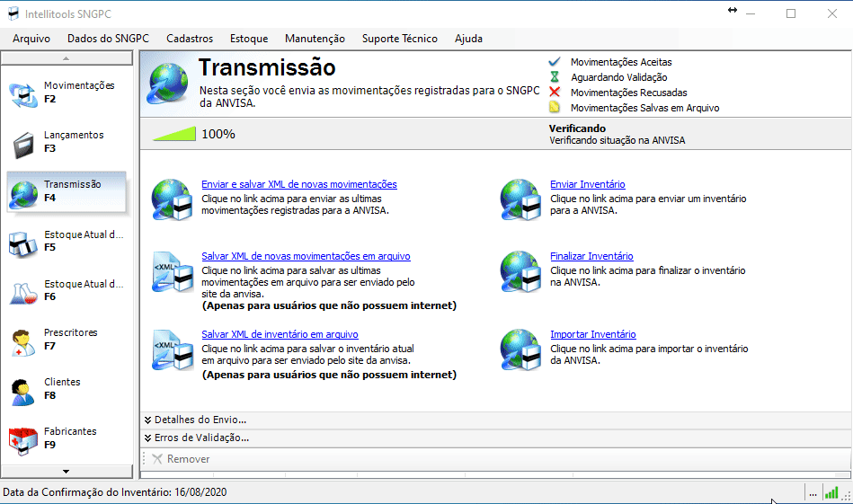Click the Aguardando Validação legend label
The image size is (853, 504).
[x=619, y=77]
